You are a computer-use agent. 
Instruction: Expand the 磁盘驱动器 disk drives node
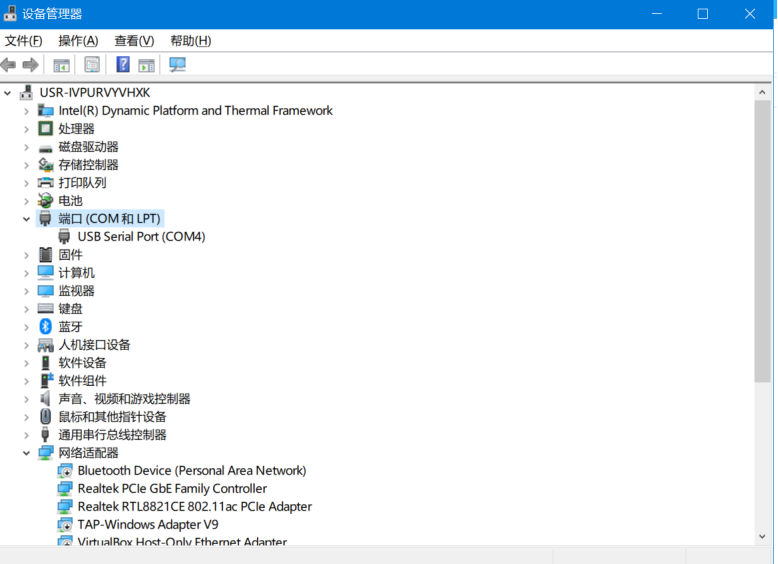[x=27, y=147]
